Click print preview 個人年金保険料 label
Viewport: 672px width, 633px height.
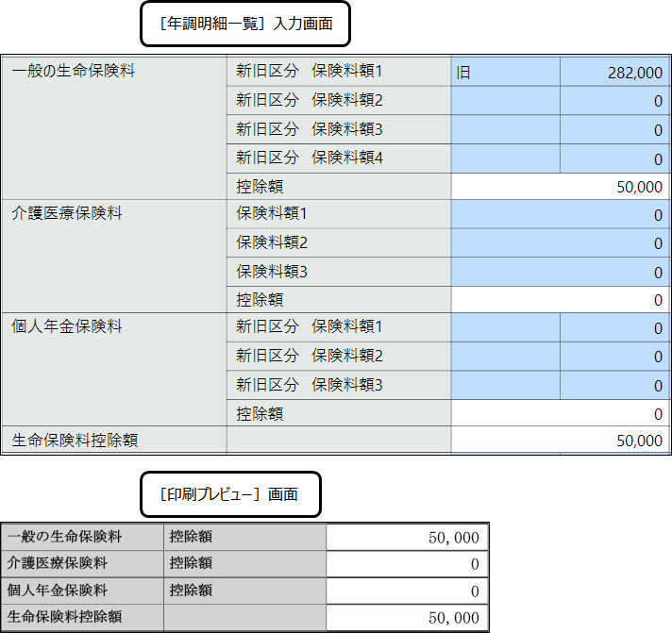pos(57,591)
